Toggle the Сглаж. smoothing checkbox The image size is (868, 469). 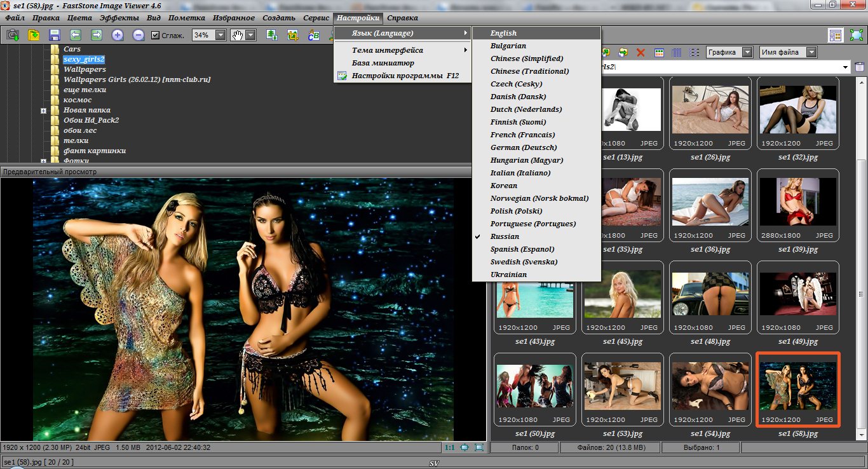click(156, 36)
